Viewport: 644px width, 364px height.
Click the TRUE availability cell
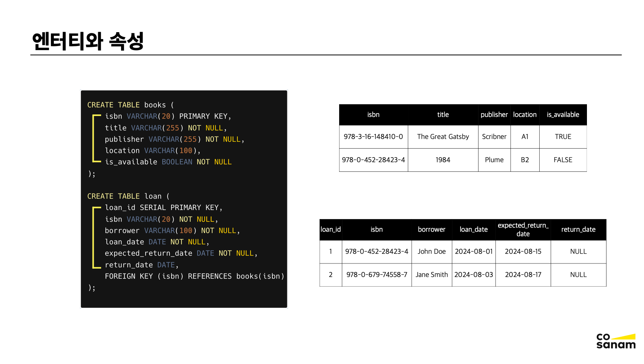(x=562, y=137)
